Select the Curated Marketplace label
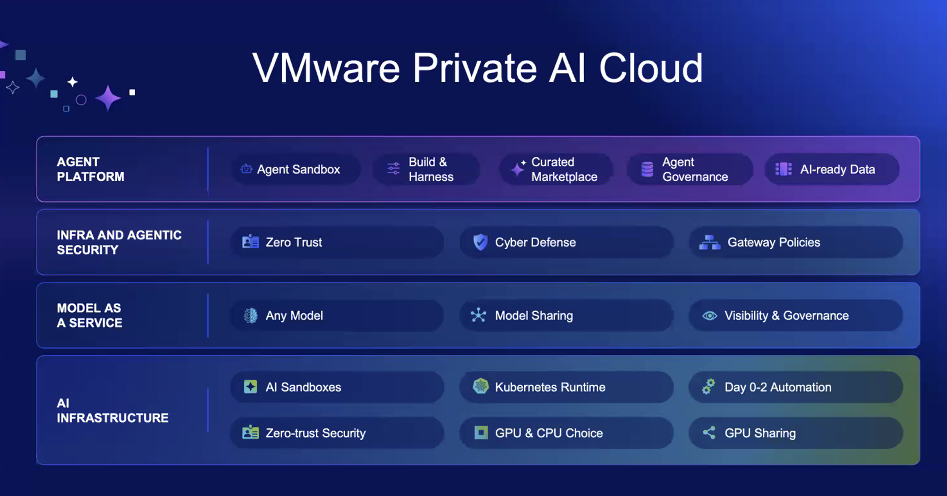Viewport: 947px width, 496px height. pyautogui.click(x=564, y=169)
